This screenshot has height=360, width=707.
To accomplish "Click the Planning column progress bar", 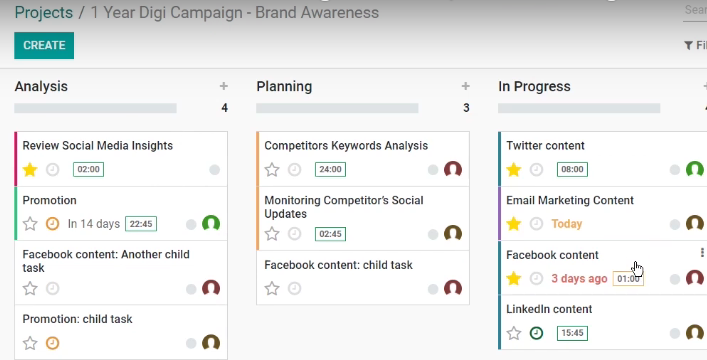I will (x=337, y=108).
